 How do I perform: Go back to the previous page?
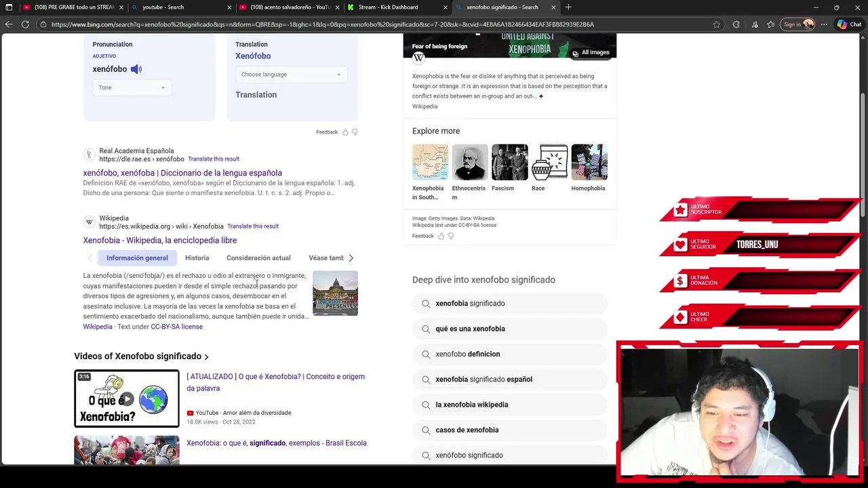click(9, 24)
